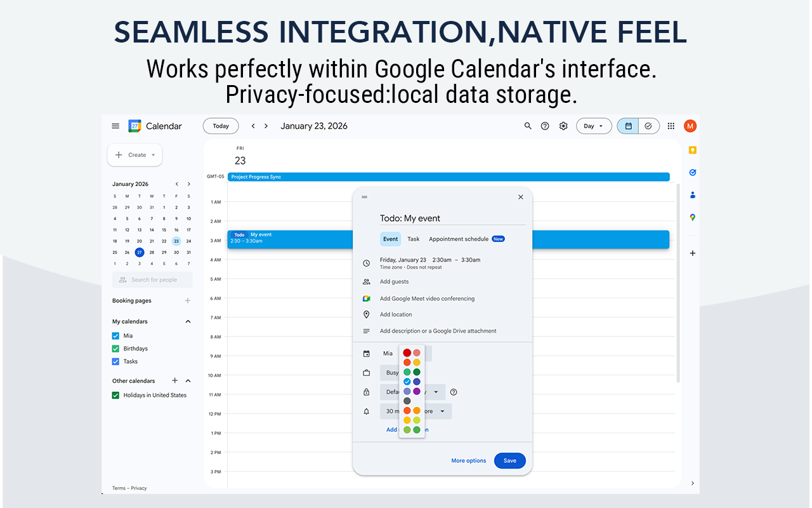Open the Project Progress Sync event
The height and width of the screenshot is (508, 812).
(449, 177)
